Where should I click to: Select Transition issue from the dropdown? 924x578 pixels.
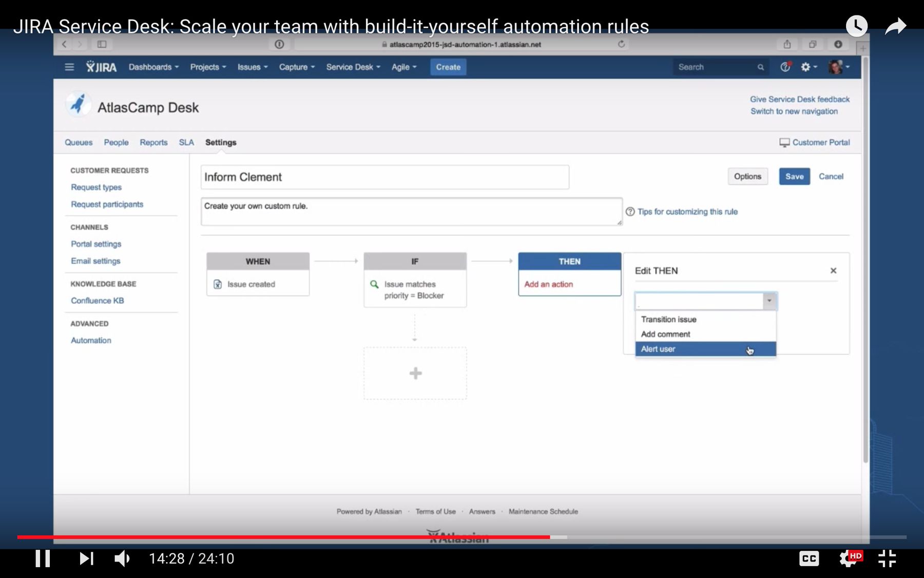[705, 319]
